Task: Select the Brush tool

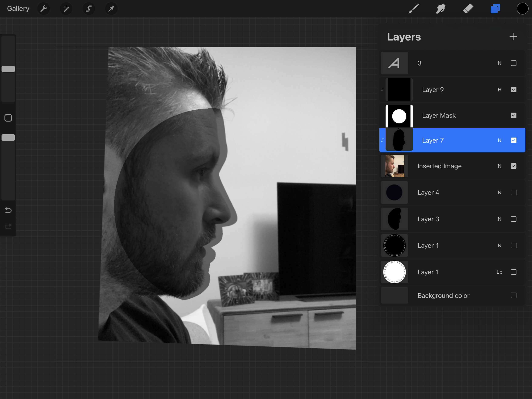Action: (x=413, y=9)
